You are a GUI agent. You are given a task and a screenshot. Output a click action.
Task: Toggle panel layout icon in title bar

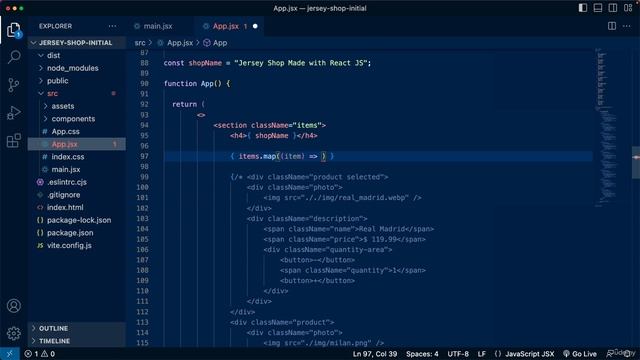coord(598,8)
